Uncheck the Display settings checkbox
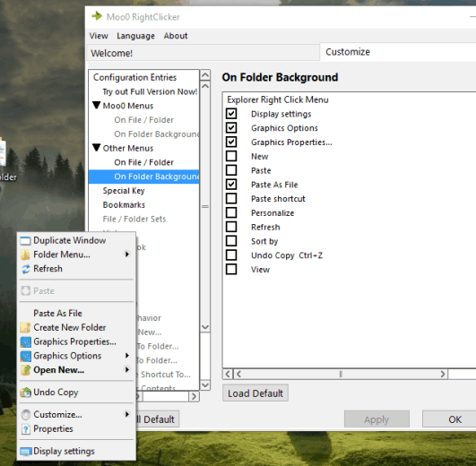The width and height of the screenshot is (476, 466). click(231, 114)
